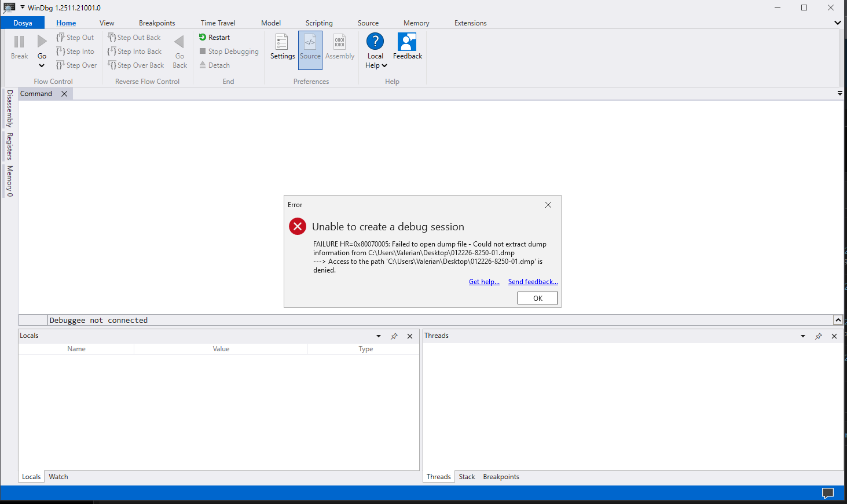Click Detach in the End group
847x504 pixels.
(214, 65)
